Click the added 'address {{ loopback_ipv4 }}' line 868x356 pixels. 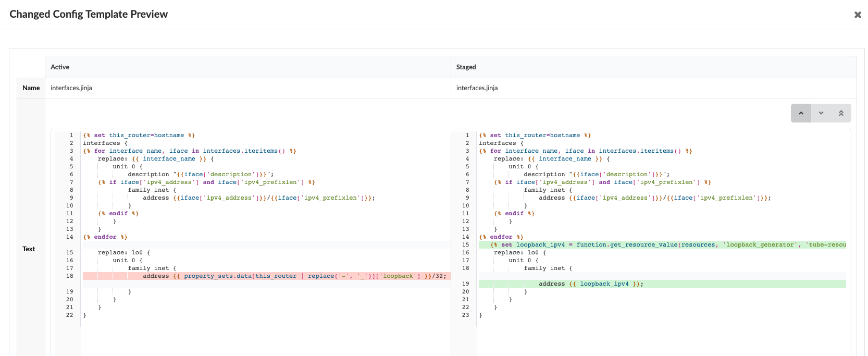(662, 284)
